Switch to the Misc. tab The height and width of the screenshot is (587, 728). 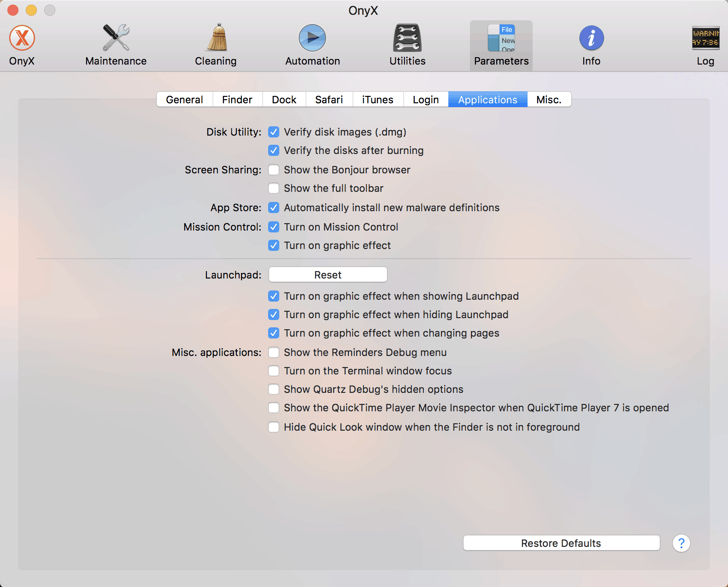click(549, 100)
